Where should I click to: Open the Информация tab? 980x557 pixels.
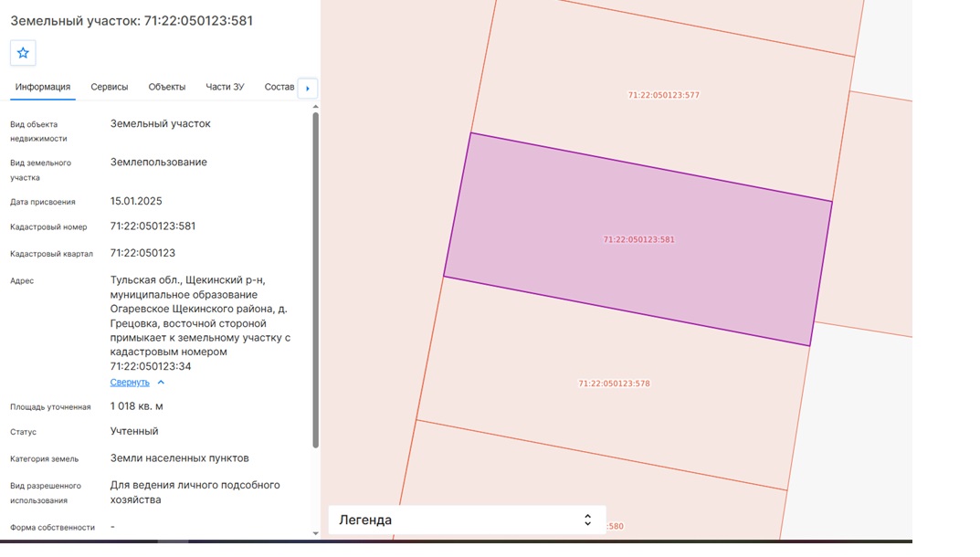43,87
